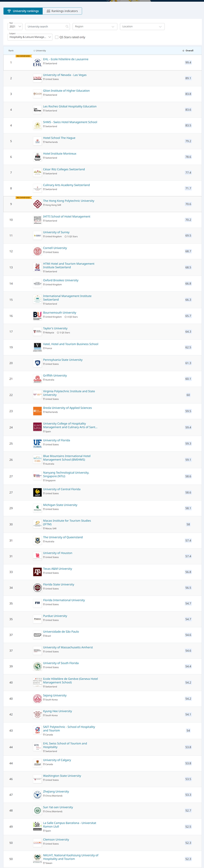Open SHMS - Swiss Hotel Management School
The width and height of the screenshot is (204, 868).
[70, 122]
